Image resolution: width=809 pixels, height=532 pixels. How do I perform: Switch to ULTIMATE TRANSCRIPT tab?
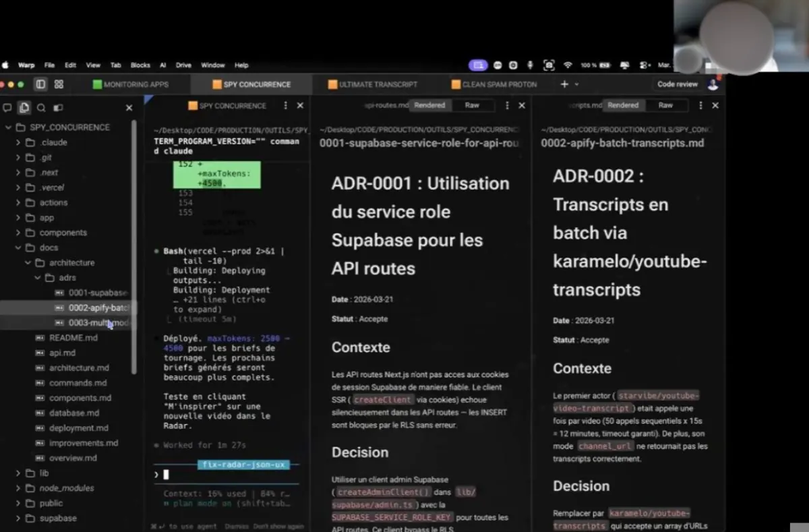(373, 84)
